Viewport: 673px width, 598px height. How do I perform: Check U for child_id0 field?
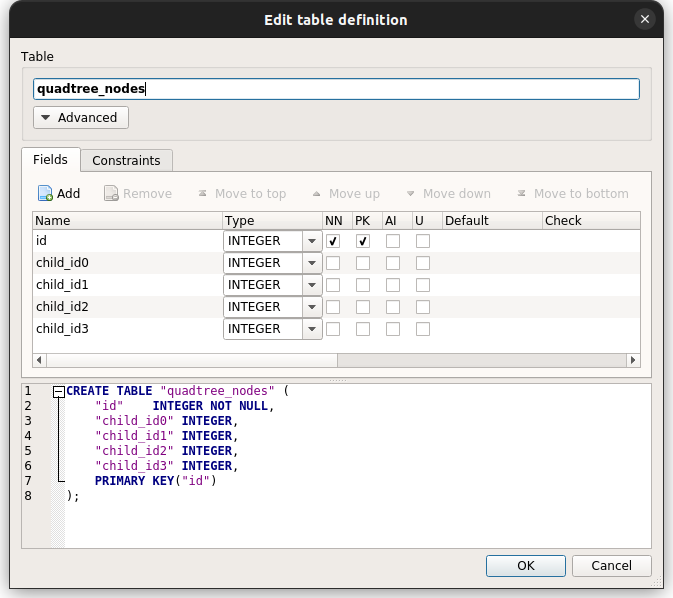click(423, 263)
